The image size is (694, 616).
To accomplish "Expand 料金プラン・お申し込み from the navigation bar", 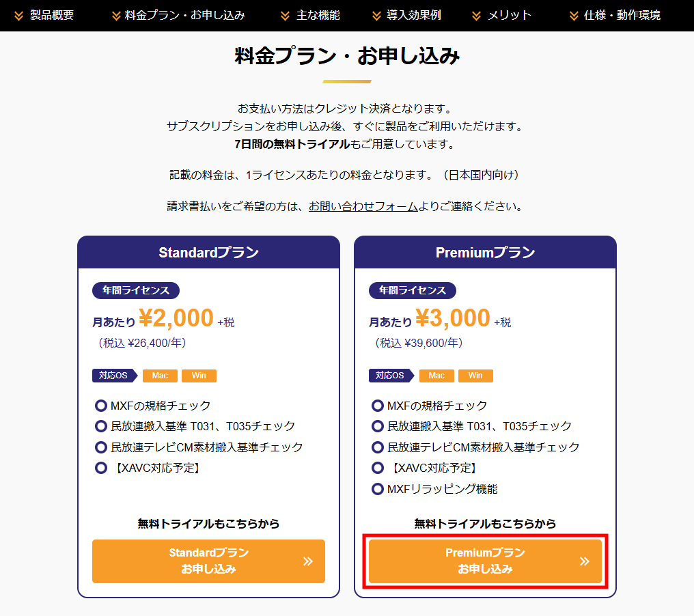I will click(x=178, y=15).
